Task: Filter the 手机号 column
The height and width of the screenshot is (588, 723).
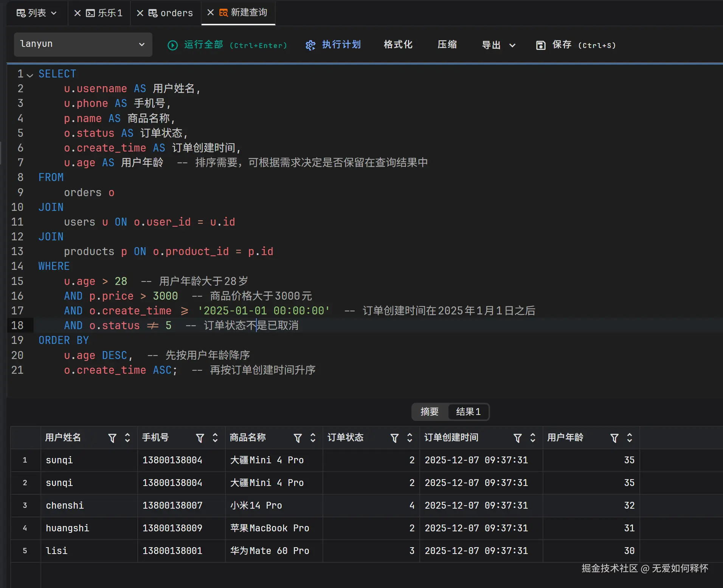Action: pyautogui.click(x=200, y=438)
